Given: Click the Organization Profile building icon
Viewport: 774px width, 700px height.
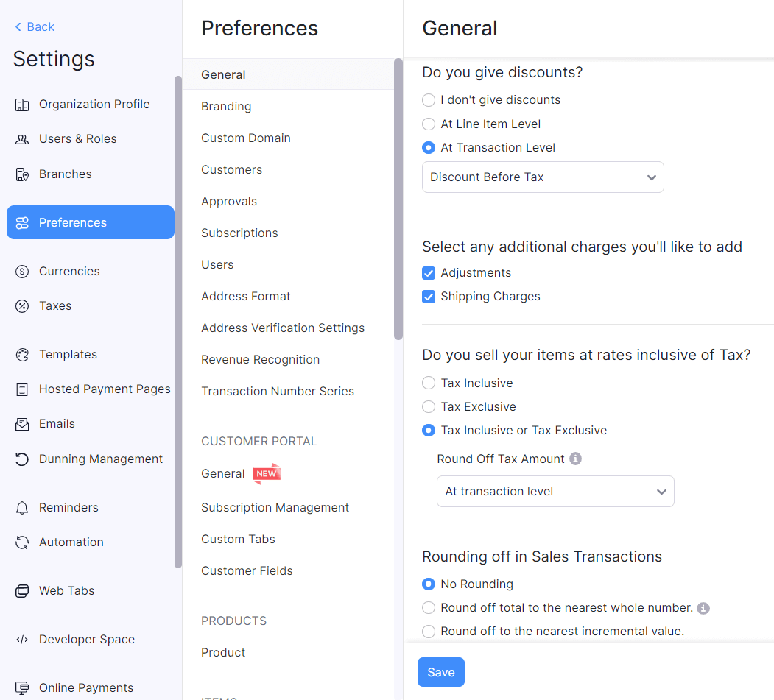Looking at the screenshot, I should [22, 105].
